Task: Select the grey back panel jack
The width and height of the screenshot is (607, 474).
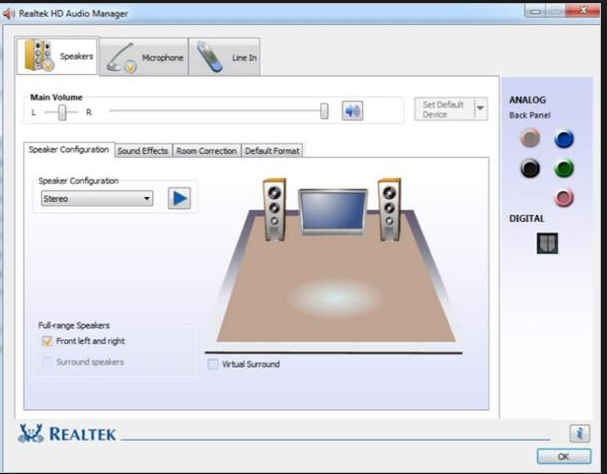Action: [x=530, y=138]
